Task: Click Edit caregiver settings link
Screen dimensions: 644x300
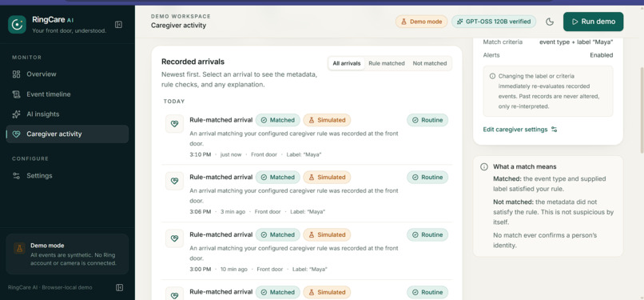Action: click(x=520, y=130)
